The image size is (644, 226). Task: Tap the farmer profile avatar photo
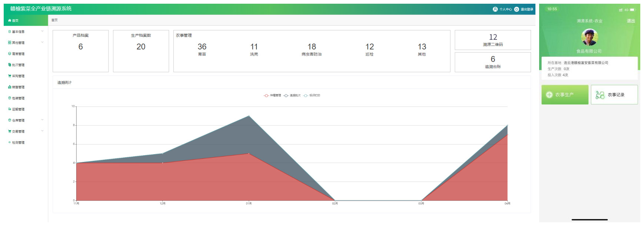589,37
